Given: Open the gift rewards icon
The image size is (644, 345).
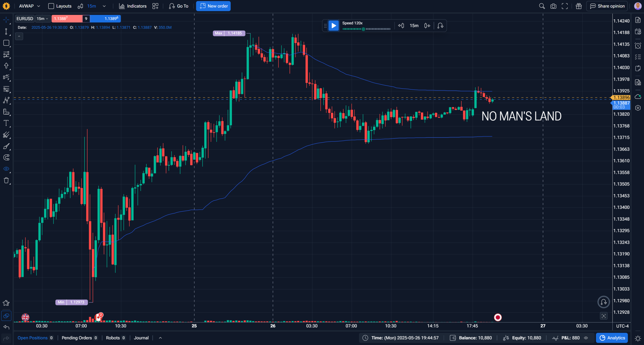Looking at the screenshot, I should click(x=579, y=6).
